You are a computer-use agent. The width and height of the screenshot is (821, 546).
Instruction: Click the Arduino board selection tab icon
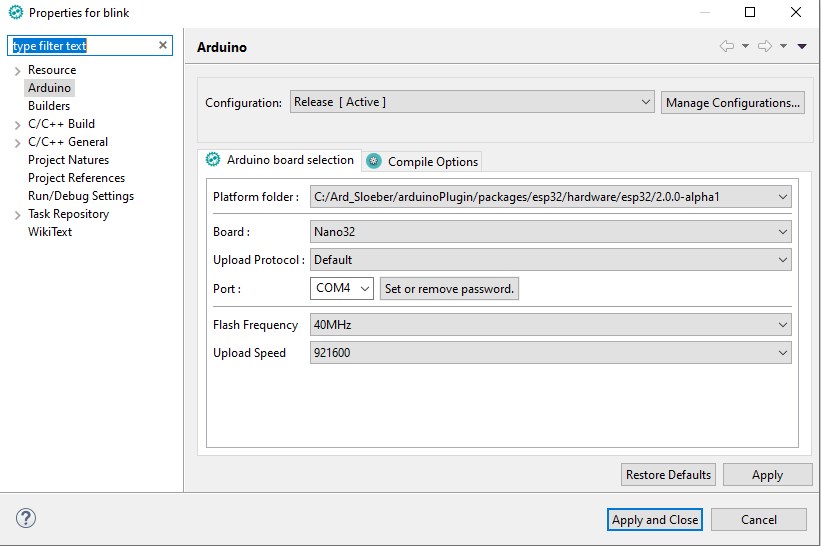213,160
